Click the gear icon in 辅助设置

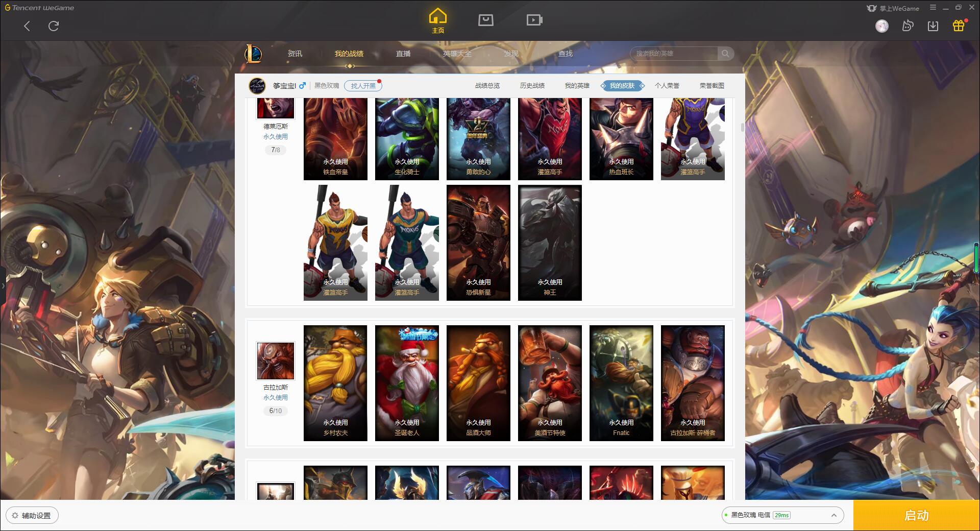[15, 516]
